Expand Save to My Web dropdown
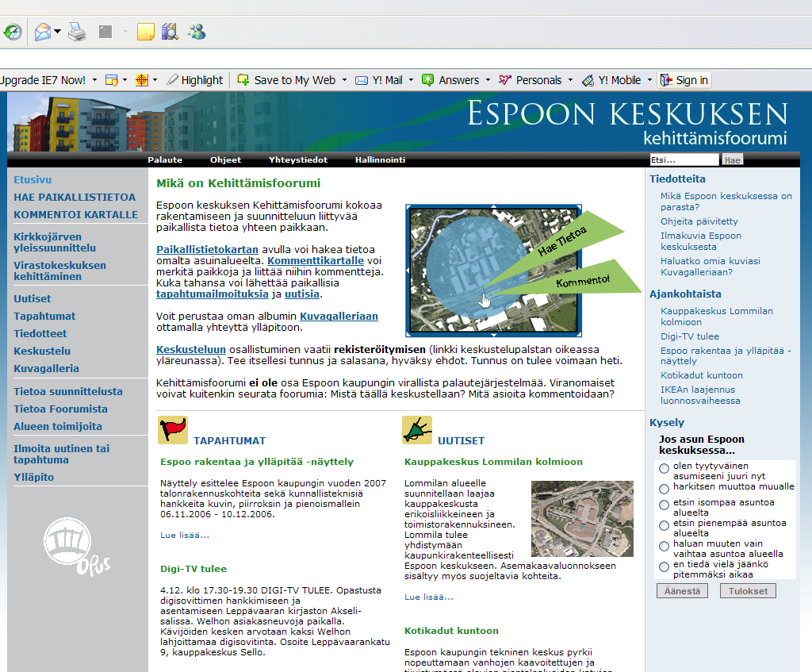Viewport: 812px width, 672px height. 344,80
